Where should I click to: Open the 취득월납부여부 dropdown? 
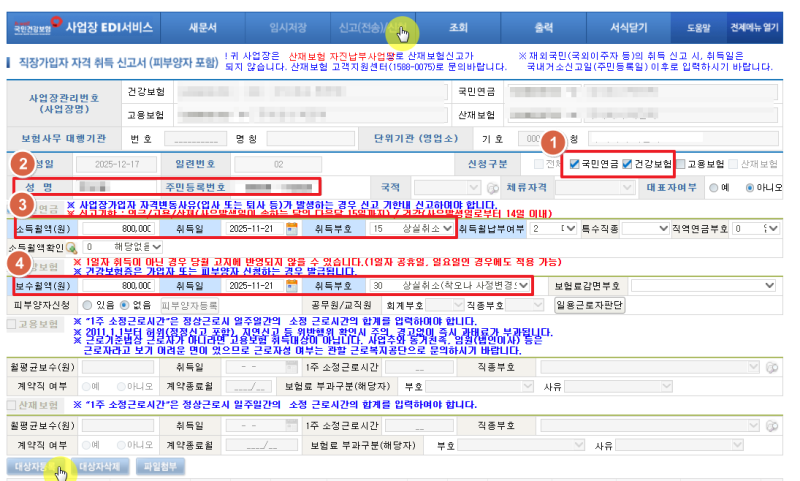coord(554,229)
